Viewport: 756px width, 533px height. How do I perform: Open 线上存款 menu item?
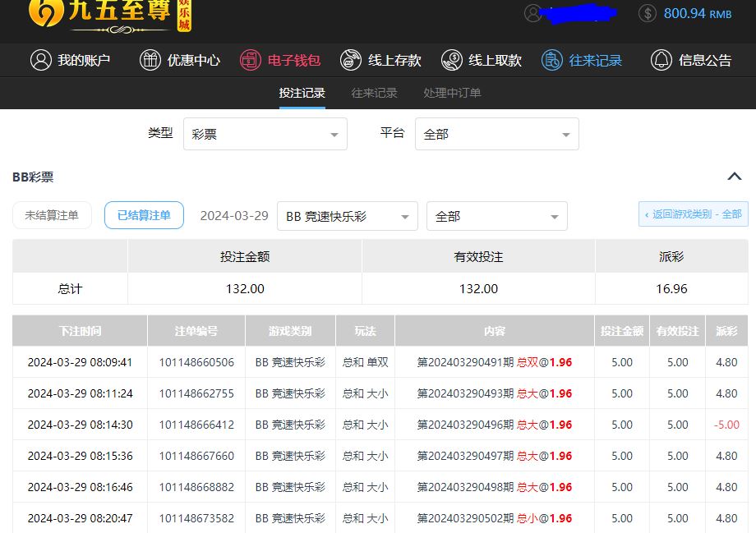pyautogui.click(x=381, y=60)
